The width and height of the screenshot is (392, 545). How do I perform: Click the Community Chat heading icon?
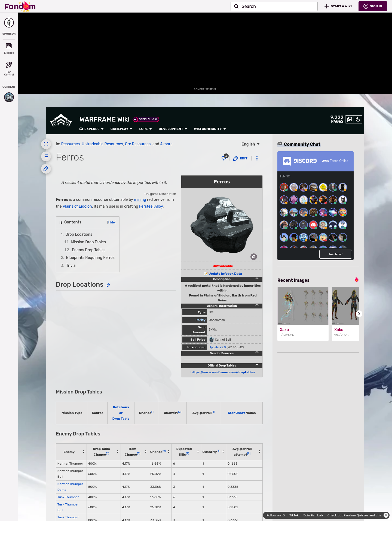(x=280, y=144)
